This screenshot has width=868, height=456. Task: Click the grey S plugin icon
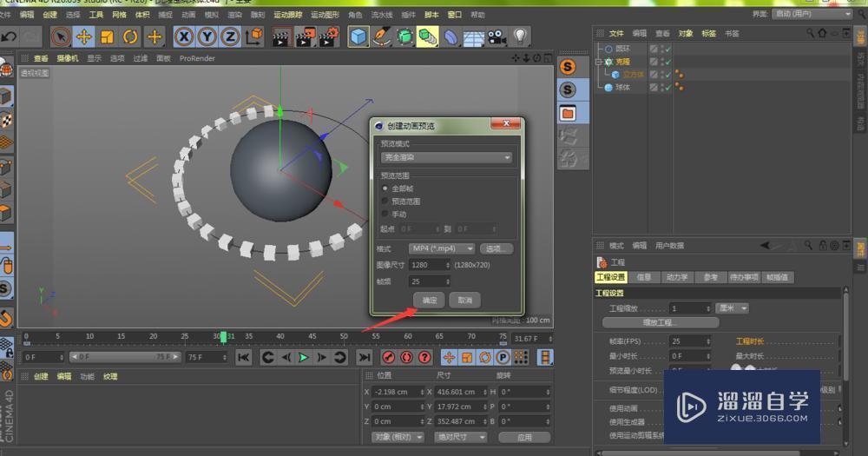point(568,89)
